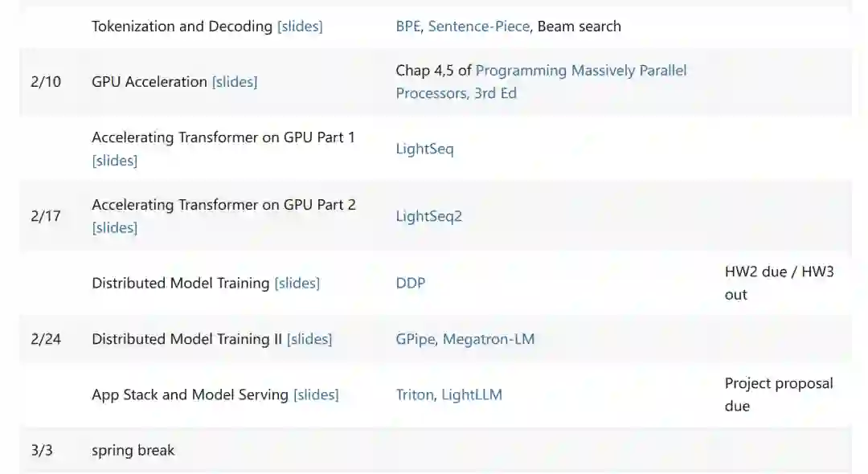Open slides for Accelerating Transformer Part 2
The image size is (868, 474).
click(x=115, y=228)
